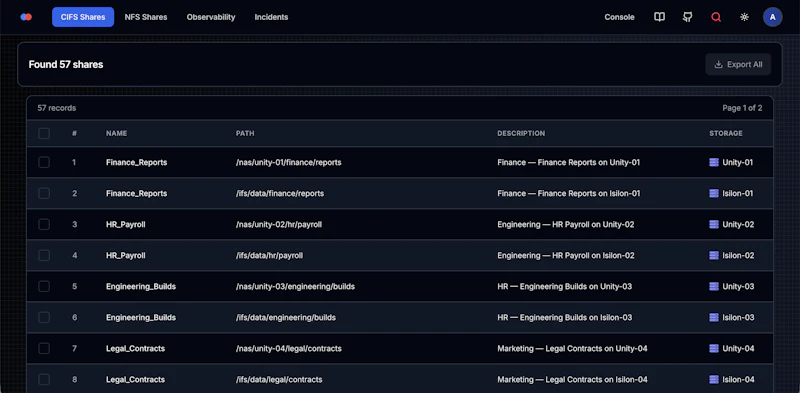The image size is (800, 393).
Task: Check the box for row 7 Legal_Contracts
Action: click(44, 349)
